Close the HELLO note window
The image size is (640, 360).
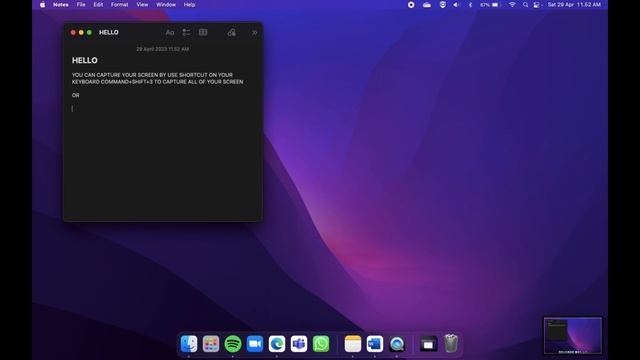[73, 32]
